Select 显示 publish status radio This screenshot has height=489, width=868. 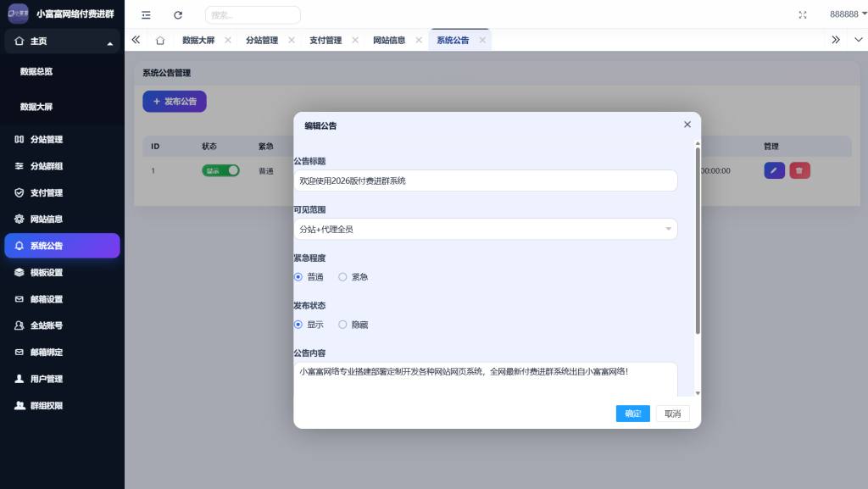coord(298,324)
